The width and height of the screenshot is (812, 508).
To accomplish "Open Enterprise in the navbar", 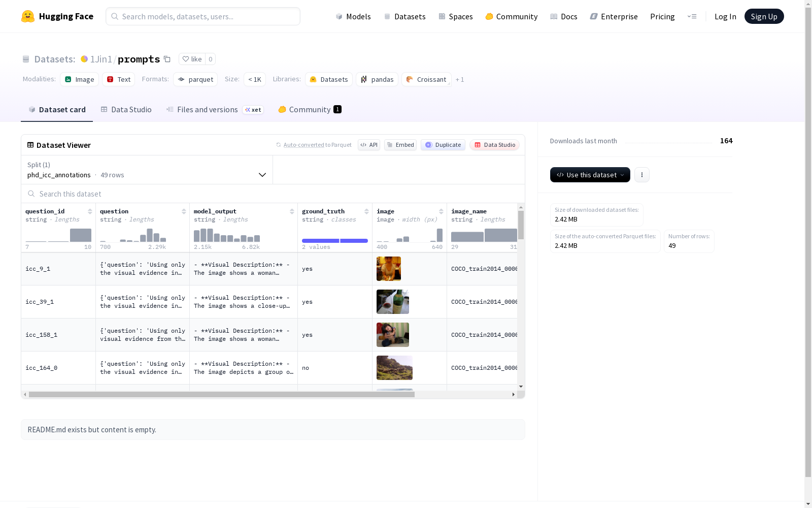I will coord(614,16).
